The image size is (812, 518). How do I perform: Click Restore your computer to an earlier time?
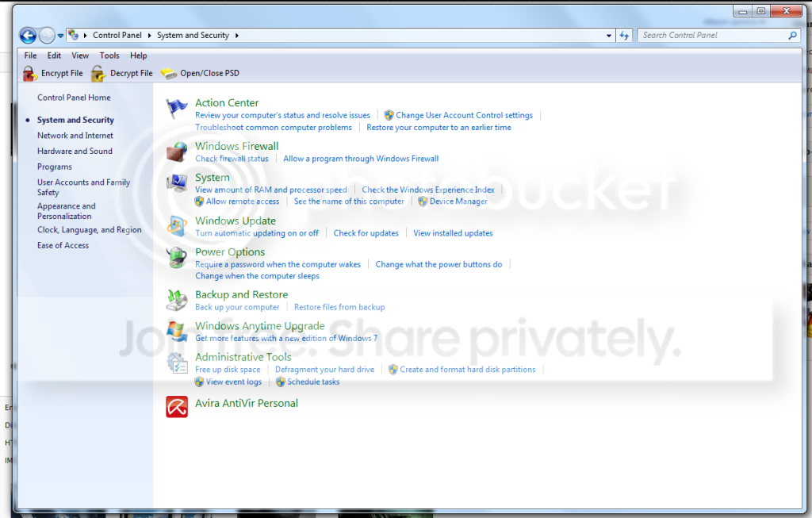pyautogui.click(x=439, y=128)
